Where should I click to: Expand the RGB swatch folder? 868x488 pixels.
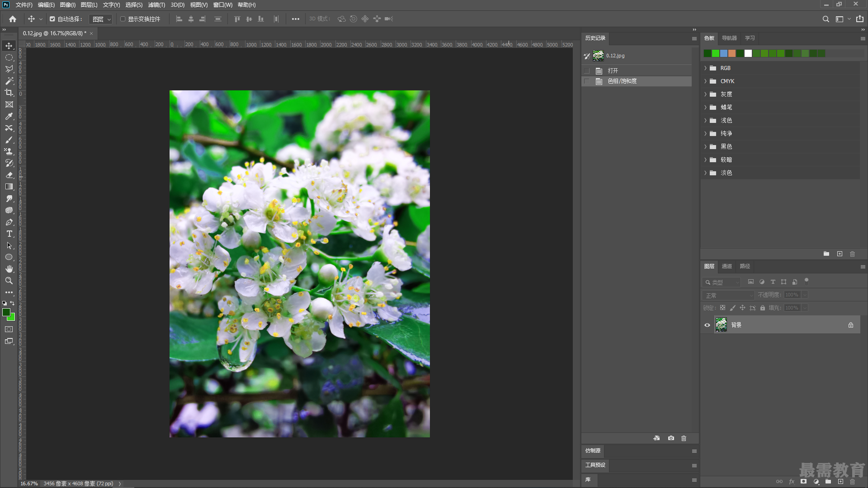(x=705, y=68)
